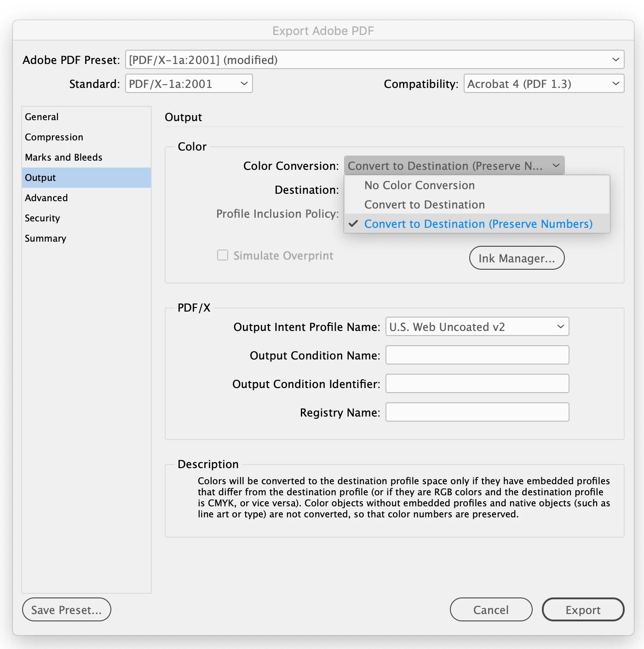This screenshot has width=644, height=649.
Task: Select the Output category in sidebar
Action: (x=86, y=178)
